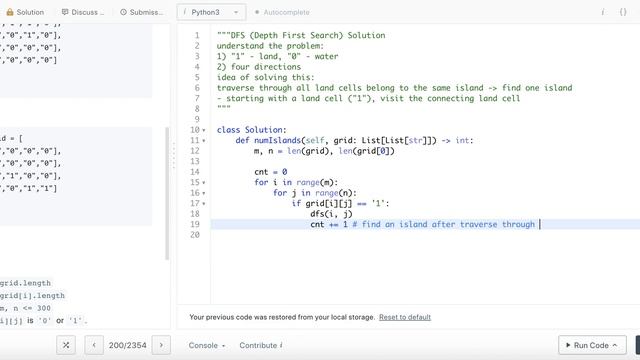This screenshot has width=640, height=360.
Task: Click the 'grid[i].length' constraint text
Action: (x=32, y=296)
